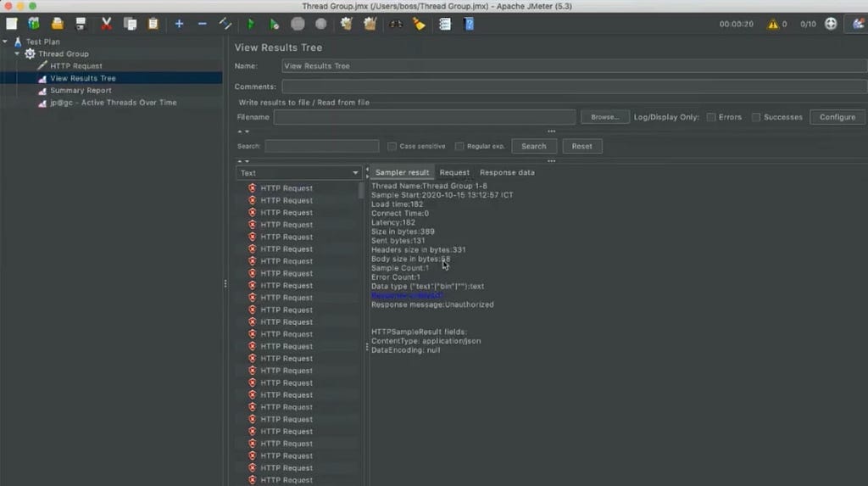868x486 pixels.
Task: Collapse the Test Plan tree node
Action: pos(5,42)
